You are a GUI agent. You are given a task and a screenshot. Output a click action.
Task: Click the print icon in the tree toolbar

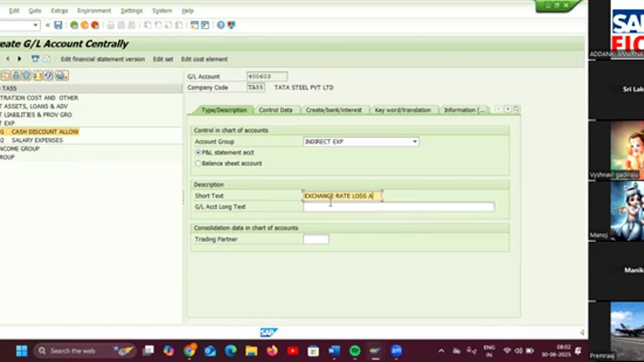pyautogui.click(x=61, y=75)
